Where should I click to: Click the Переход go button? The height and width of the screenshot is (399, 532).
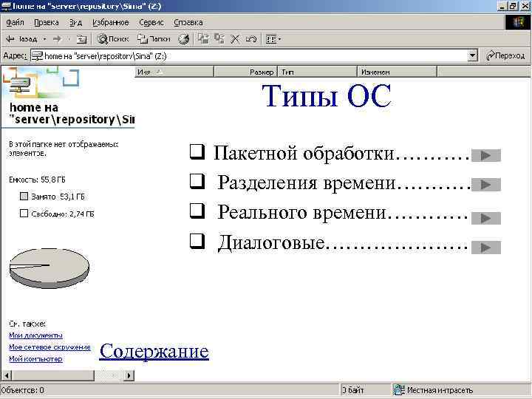pos(505,55)
